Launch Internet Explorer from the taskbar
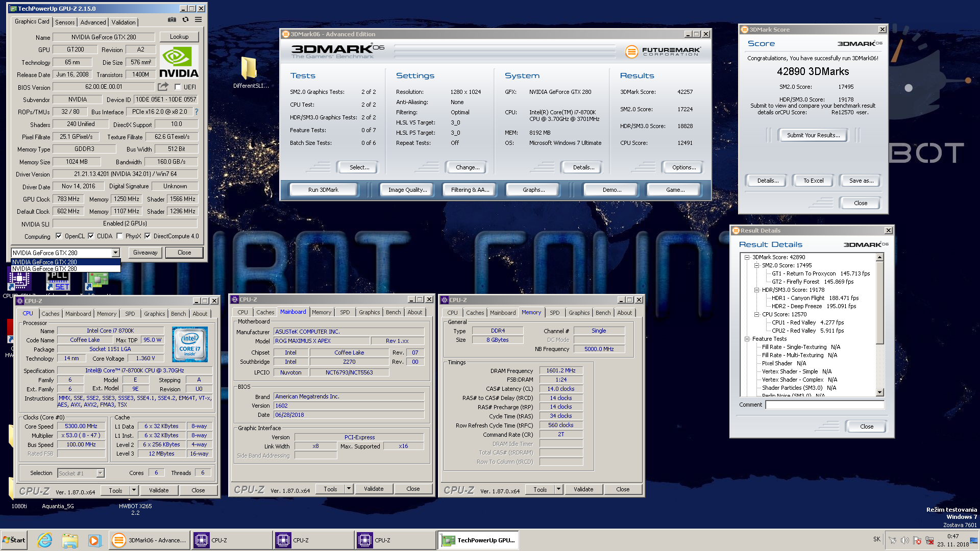The width and height of the screenshot is (980, 551). [x=45, y=540]
